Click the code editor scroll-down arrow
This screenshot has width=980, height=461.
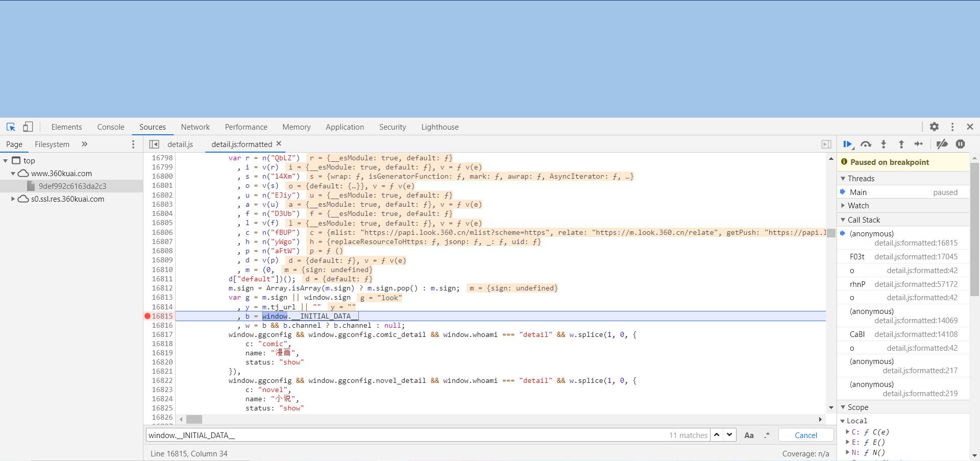[x=831, y=407]
